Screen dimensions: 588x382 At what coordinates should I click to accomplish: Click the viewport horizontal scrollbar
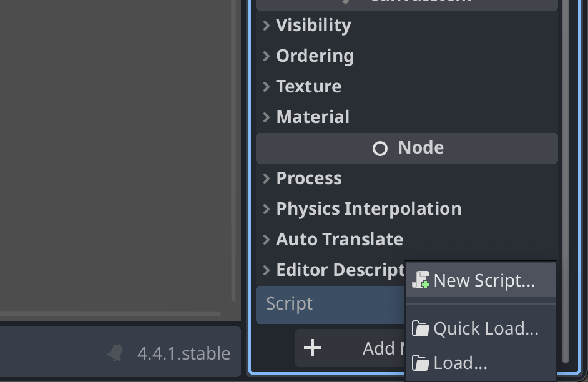click(x=110, y=313)
